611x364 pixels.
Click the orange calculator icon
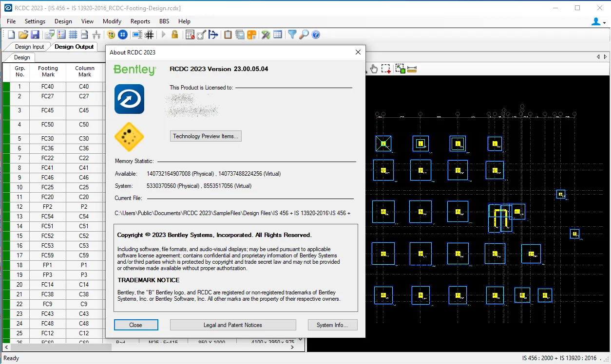251,35
